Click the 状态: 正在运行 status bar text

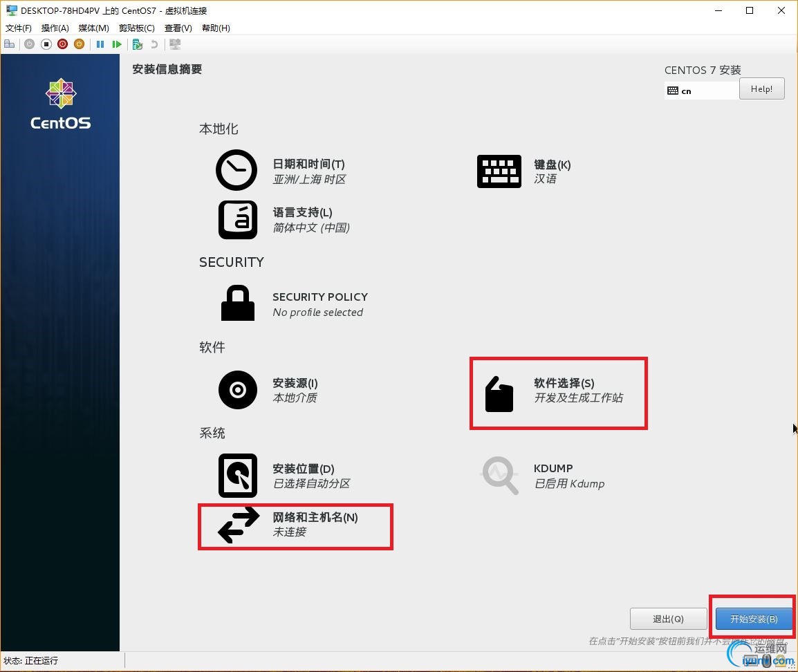pyautogui.click(x=30, y=661)
